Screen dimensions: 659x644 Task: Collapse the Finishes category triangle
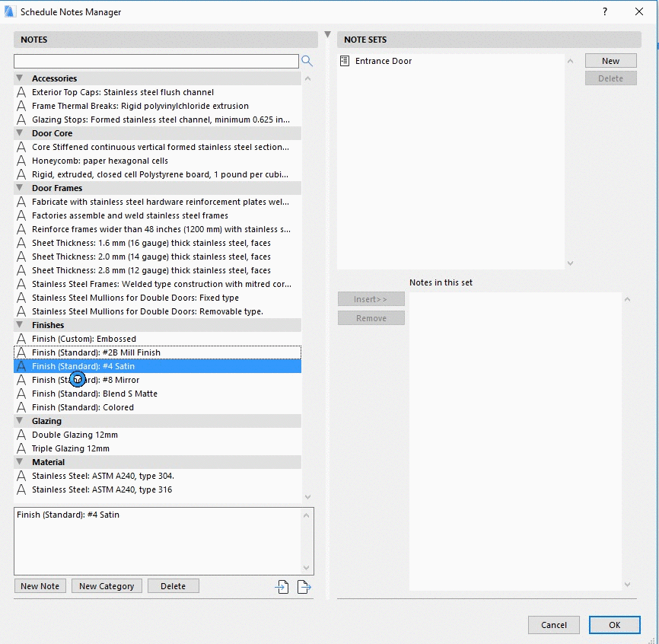19,325
